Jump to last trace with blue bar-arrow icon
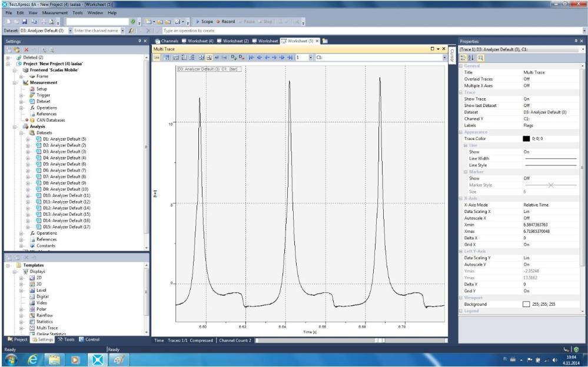588x367 pixels. 290,58
